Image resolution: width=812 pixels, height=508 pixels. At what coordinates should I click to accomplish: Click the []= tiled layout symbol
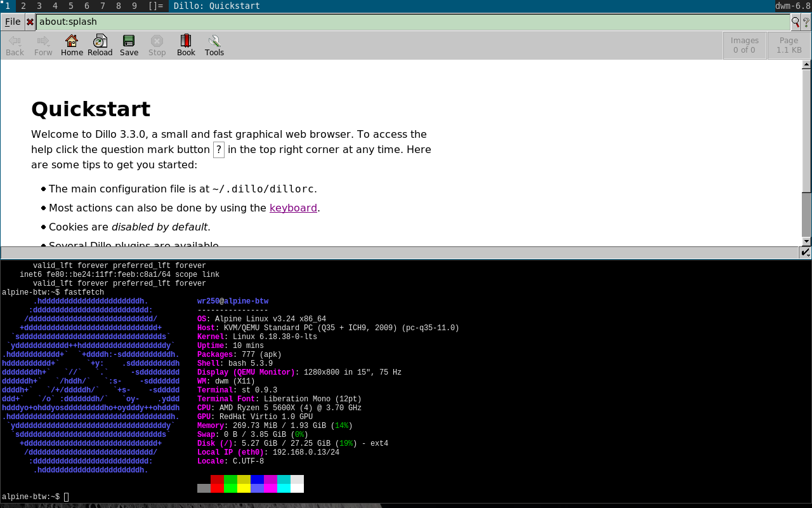click(x=156, y=6)
